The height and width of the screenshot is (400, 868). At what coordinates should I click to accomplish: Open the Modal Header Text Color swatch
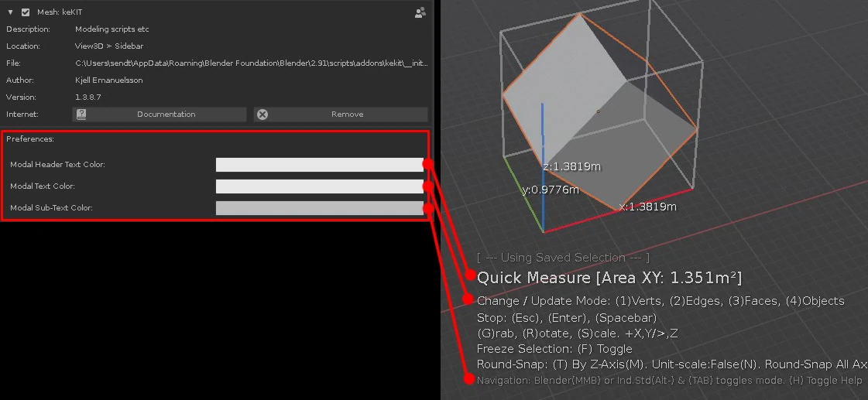coord(319,165)
